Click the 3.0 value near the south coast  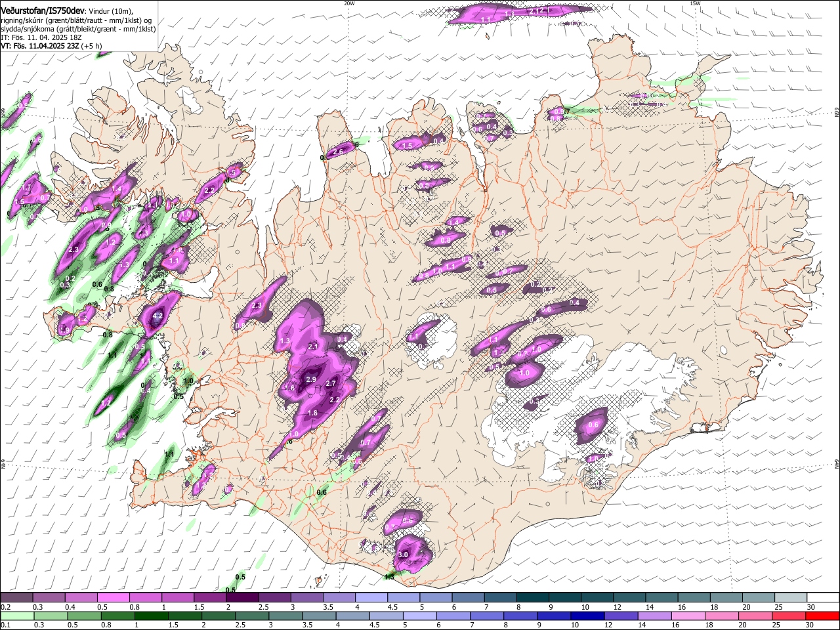click(403, 555)
